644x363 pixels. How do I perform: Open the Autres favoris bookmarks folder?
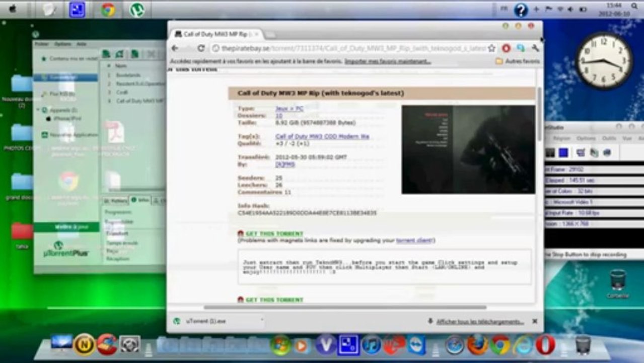click(518, 62)
